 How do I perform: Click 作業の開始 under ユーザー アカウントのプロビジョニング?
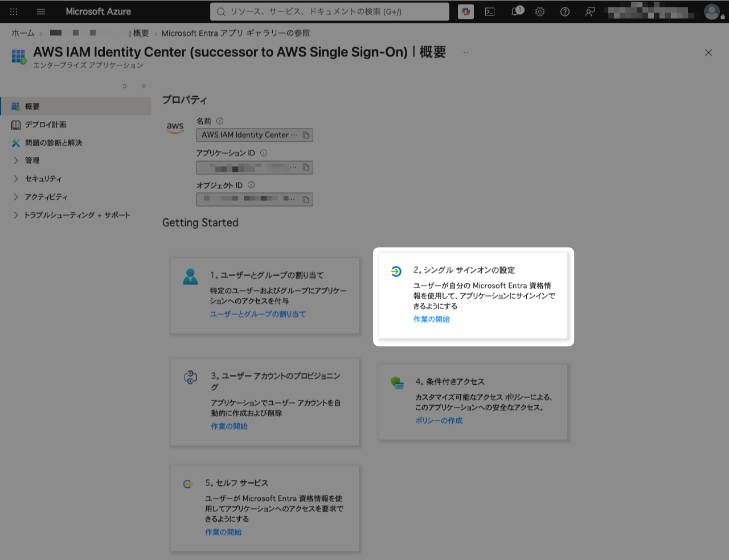(230, 426)
